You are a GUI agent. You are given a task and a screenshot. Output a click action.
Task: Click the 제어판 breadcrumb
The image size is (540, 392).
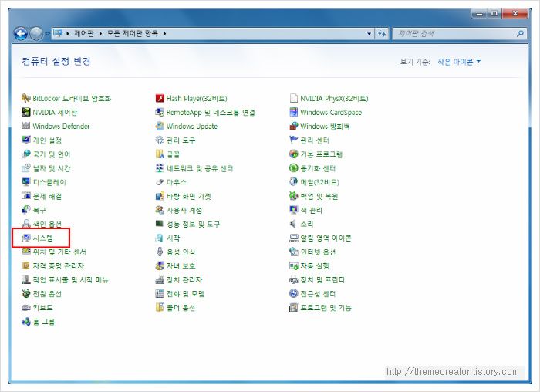tap(84, 34)
